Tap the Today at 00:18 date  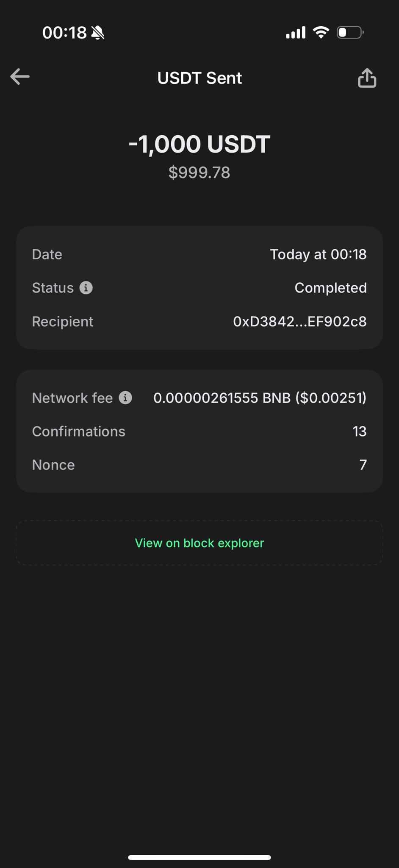point(318,254)
